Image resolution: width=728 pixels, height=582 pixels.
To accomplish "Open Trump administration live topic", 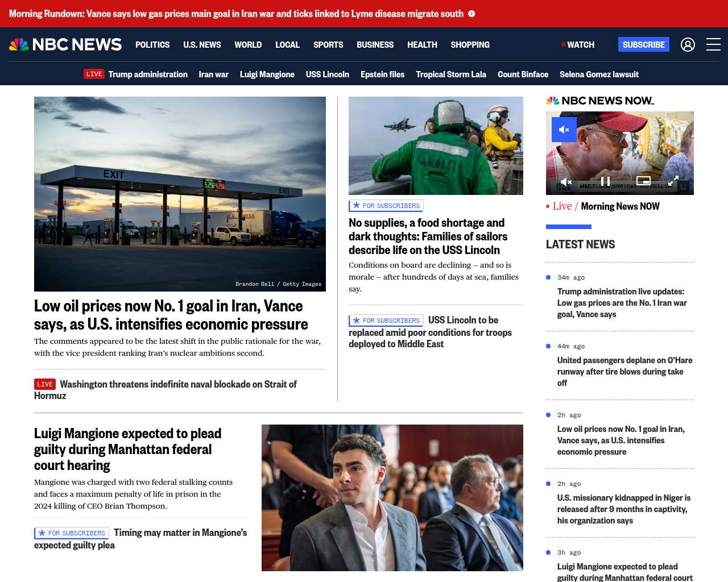I will 148,74.
